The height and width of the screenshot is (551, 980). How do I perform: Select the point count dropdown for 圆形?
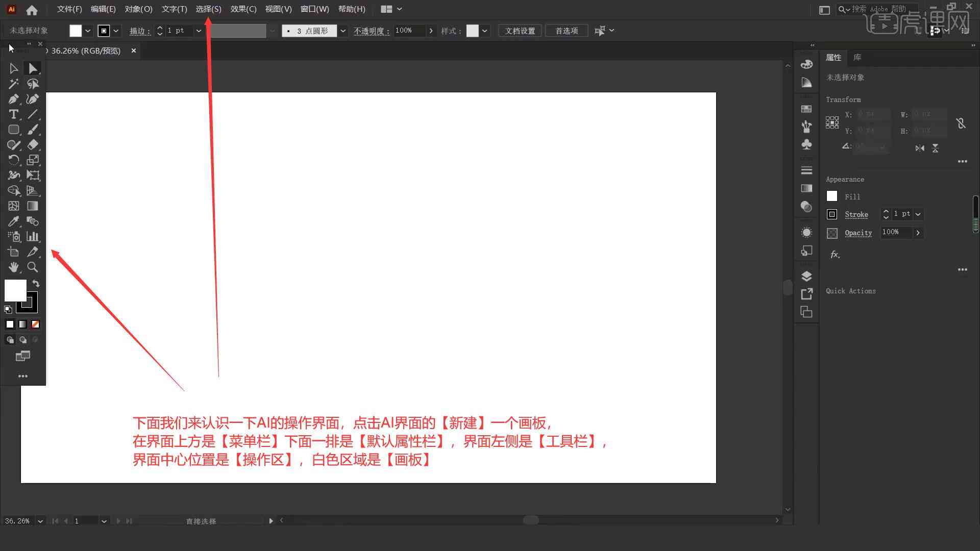342,30
